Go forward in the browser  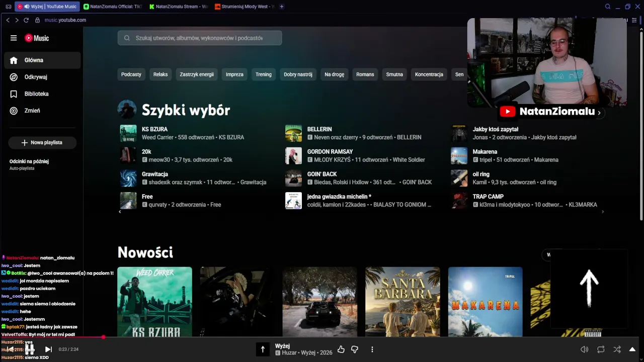tap(17, 20)
